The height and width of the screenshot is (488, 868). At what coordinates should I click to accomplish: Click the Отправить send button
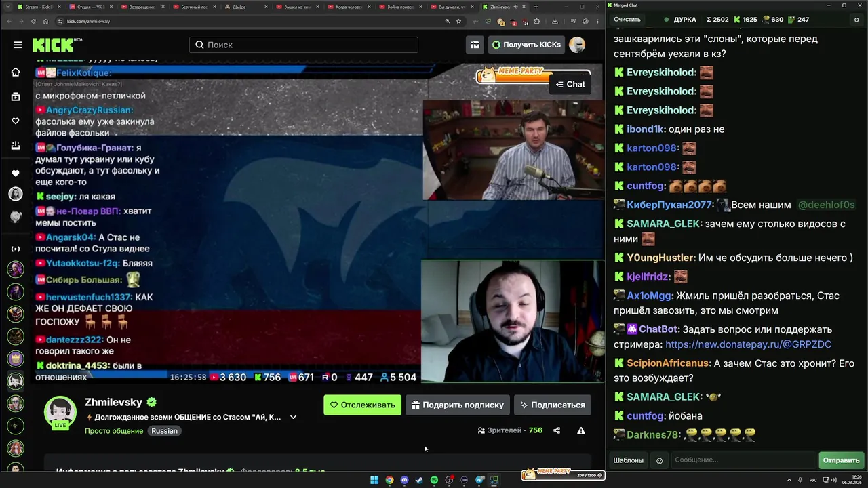(841, 460)
